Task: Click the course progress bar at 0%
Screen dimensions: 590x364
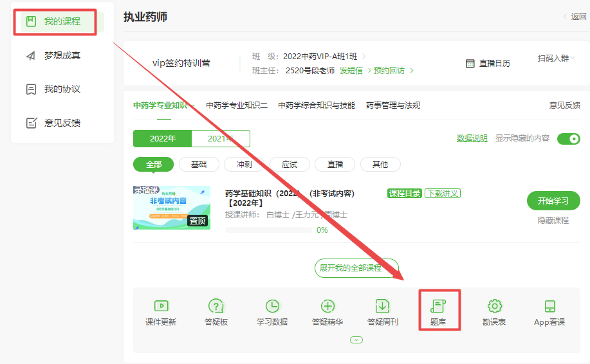Action: click(x=268, y=230)
